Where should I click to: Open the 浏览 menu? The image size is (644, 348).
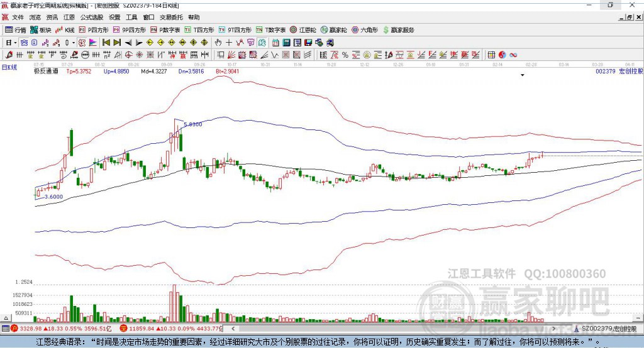(35, 17)
